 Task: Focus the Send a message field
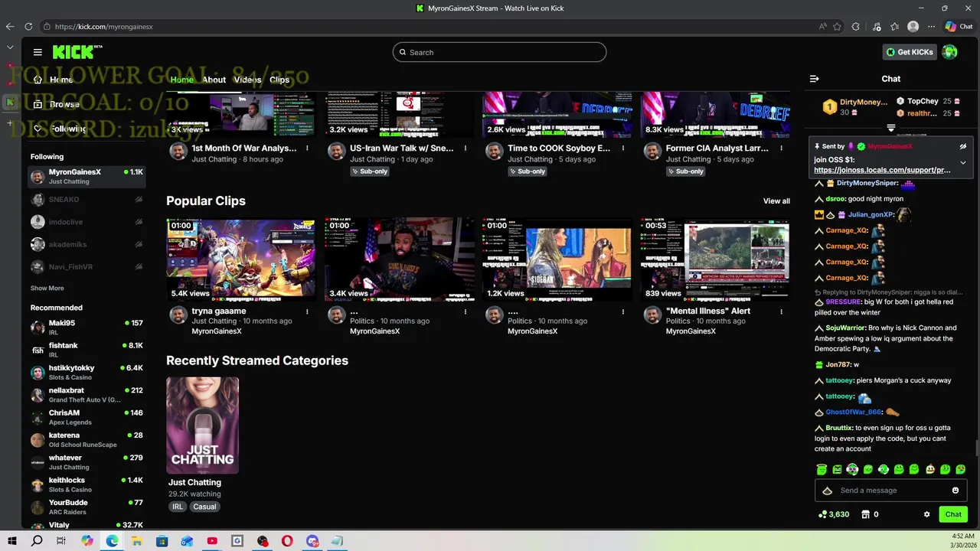point(890,491)
